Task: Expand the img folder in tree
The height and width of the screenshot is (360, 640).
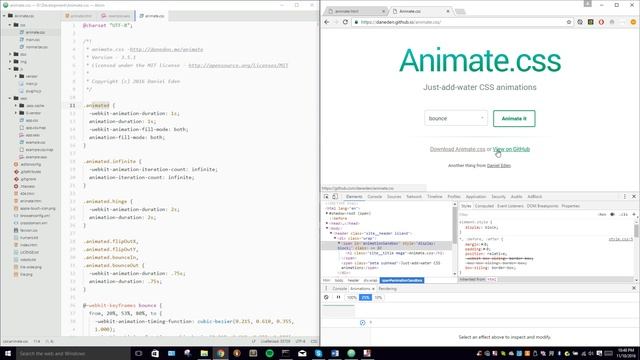Action: pos(10,62)
